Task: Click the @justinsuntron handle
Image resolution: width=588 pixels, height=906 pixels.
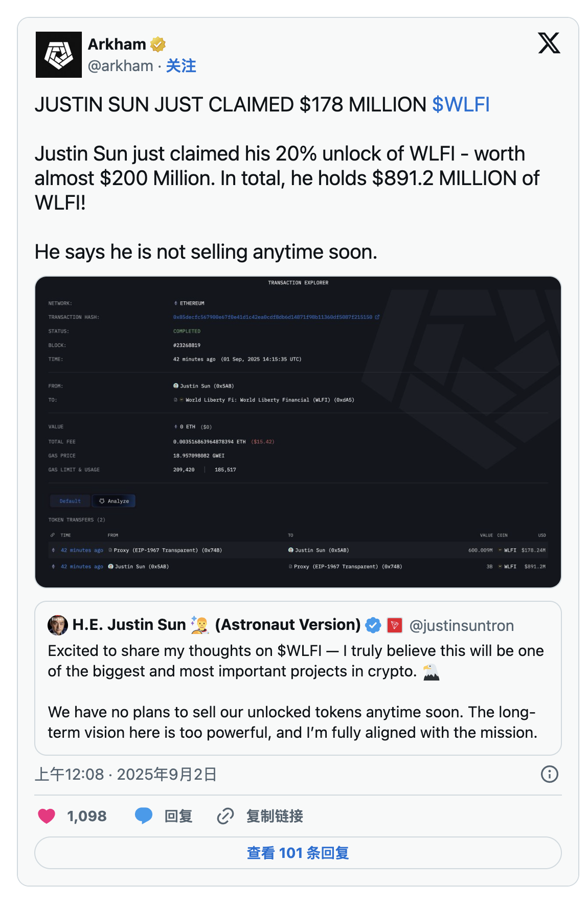Action: click(461, 625)
